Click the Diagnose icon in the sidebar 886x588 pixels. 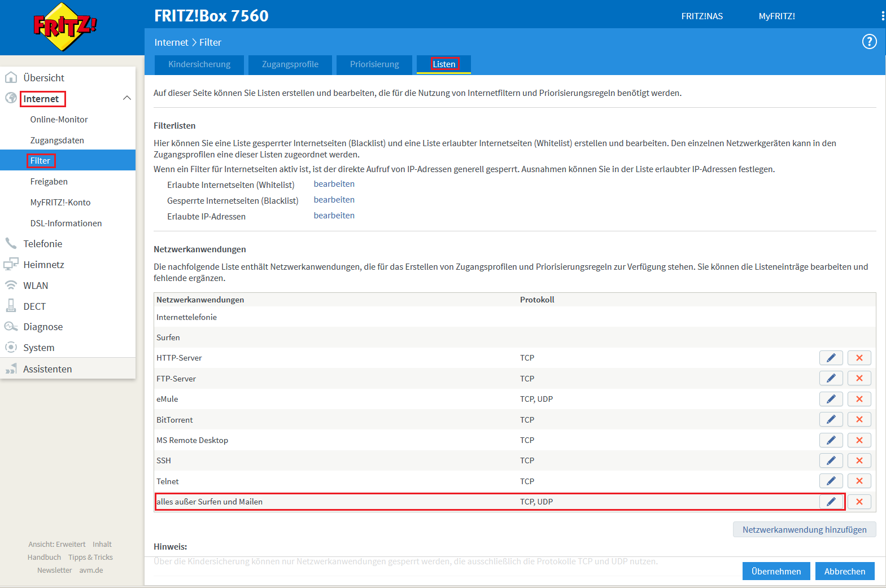[x=11, y=326]
